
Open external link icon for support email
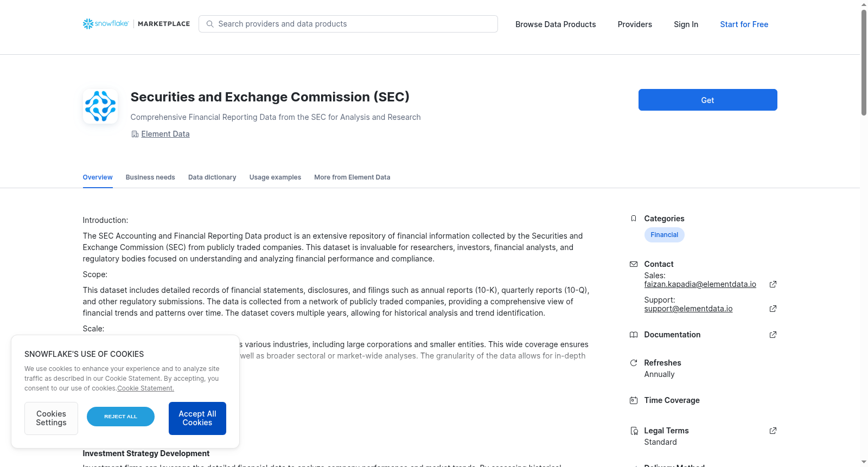click(x=773, y=309)
